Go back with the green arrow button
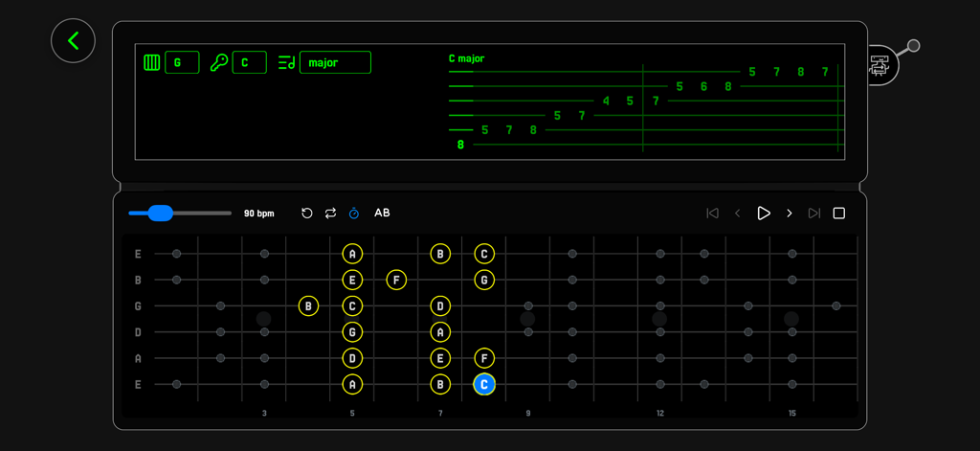 click(73, 40)
